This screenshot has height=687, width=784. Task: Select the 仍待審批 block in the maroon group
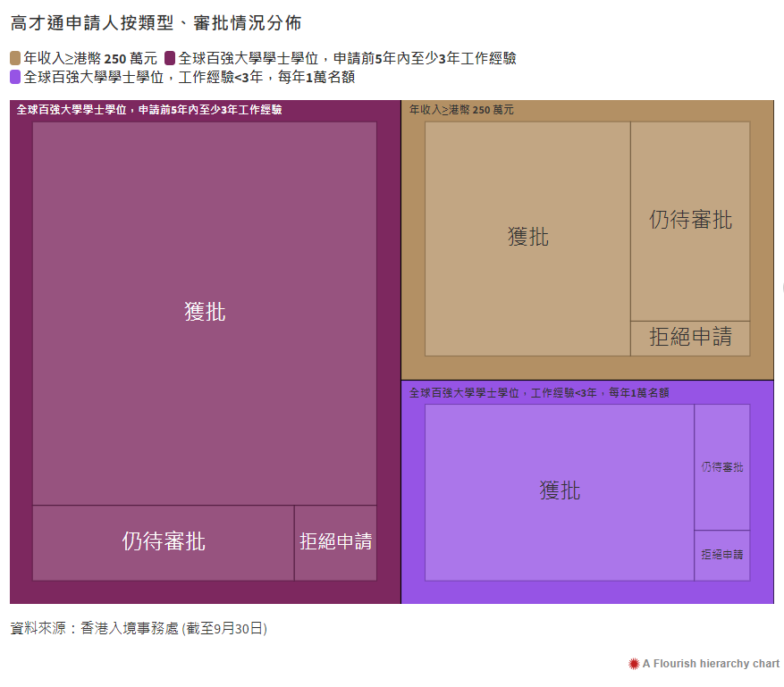click(x=164, y=542)
